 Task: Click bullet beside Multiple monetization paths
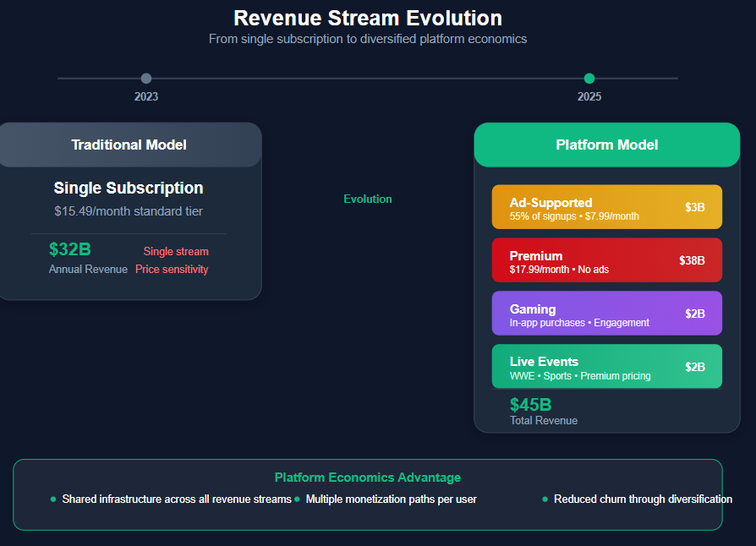click(297, 500)
